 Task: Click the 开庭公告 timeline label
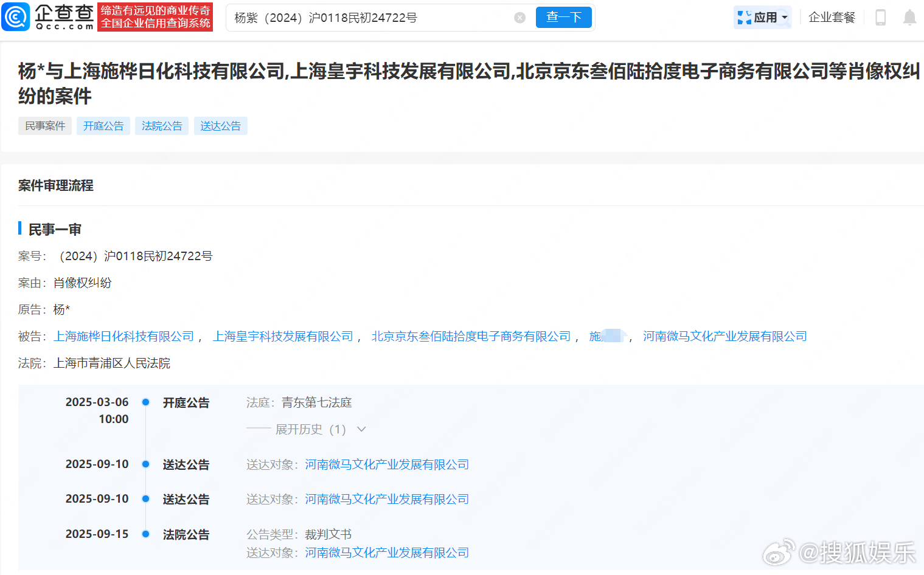(x=186, y=402)
